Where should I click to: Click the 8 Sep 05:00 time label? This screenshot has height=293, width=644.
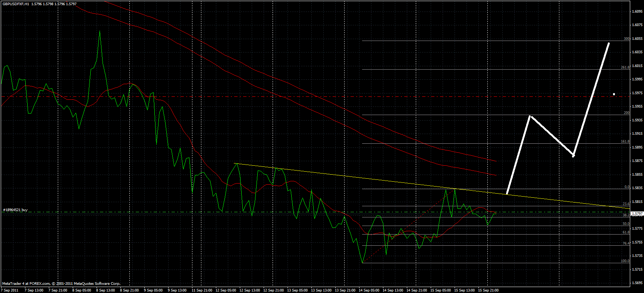tap(82, 290)
